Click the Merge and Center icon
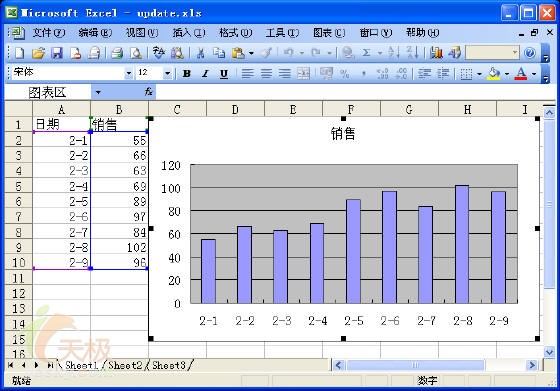The image size is (560, 391). click(x=303, y=74)
